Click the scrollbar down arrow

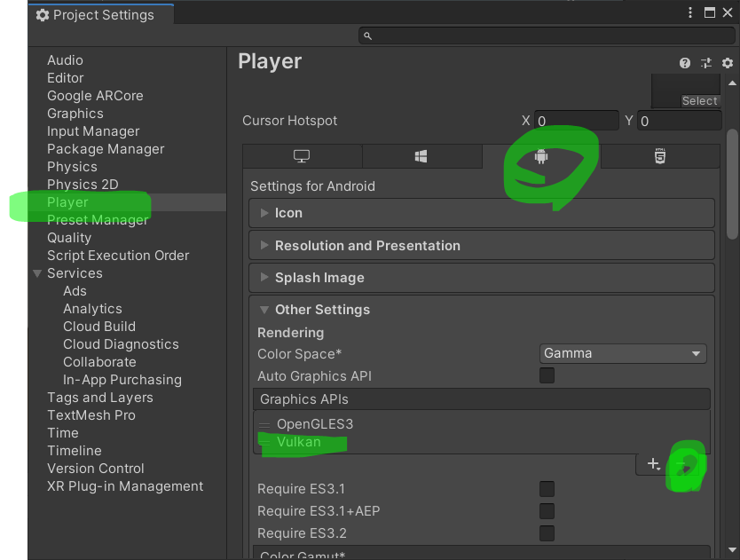pos(732,549)
